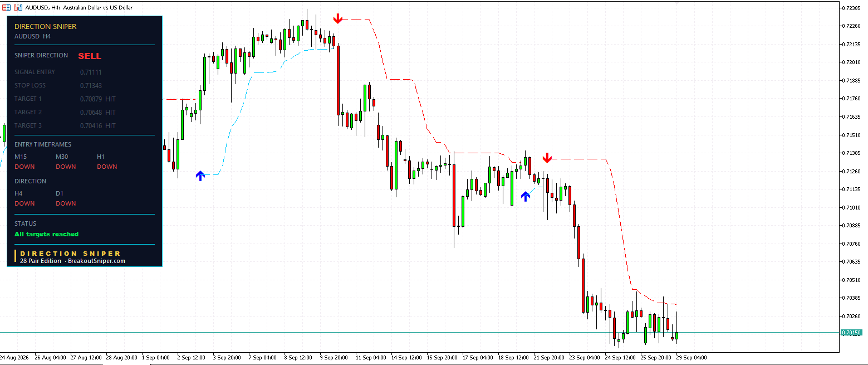The width and height of the screenshot is (868, 365).
Task: Click the M30 timeframe label
Action: pos(62,157)
